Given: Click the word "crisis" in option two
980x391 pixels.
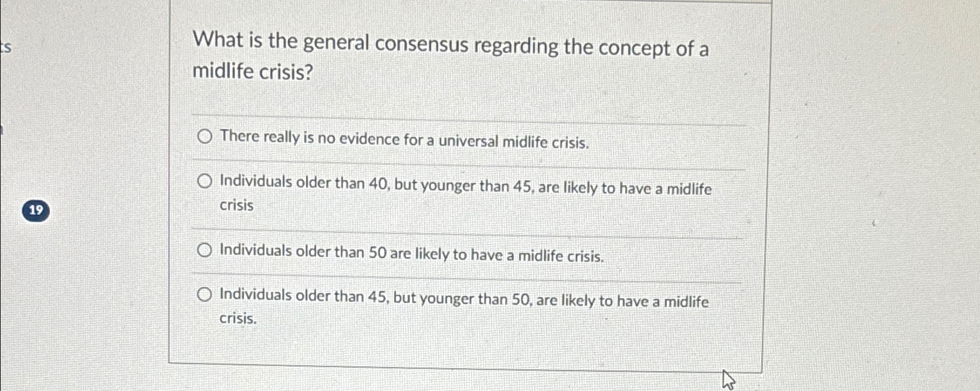Looking at the screenshot, I should 236,205.
